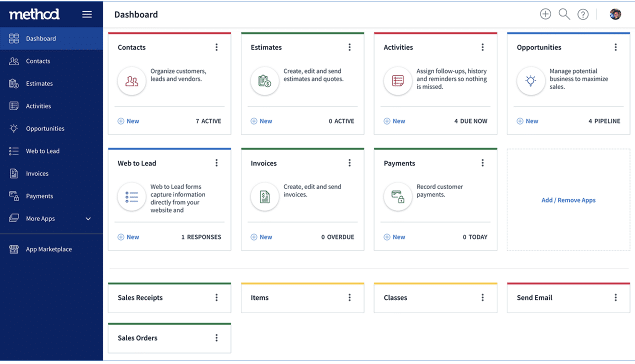Open Payments card three-dot menu
The image size is (635, 364).
pyautogui.click(x=483, y=163)
